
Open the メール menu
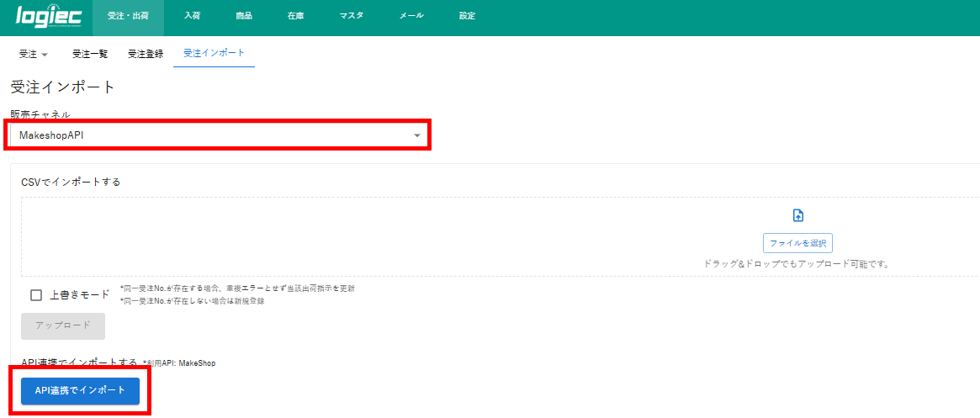coord(411,16)
